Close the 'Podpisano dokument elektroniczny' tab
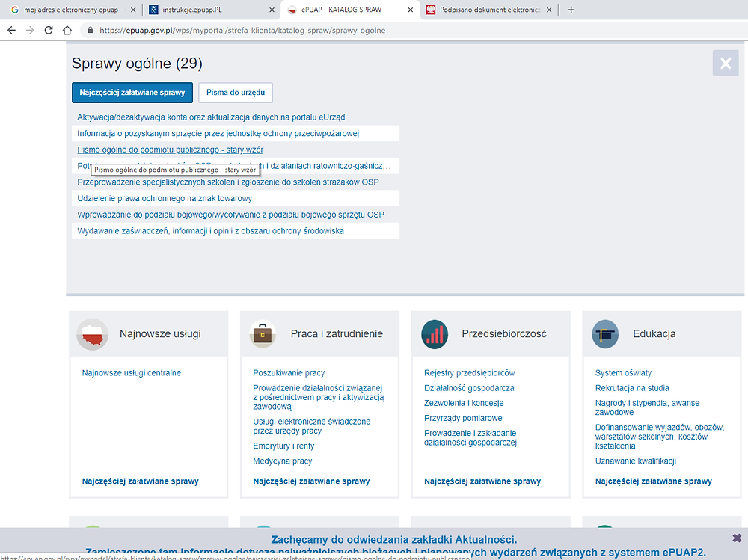The height and width of the screenshot is (560, 748). 549,10
